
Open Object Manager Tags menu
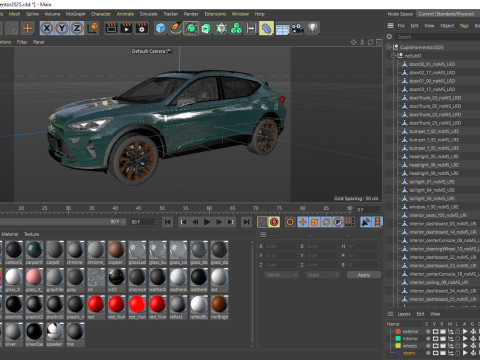(464, 26)
